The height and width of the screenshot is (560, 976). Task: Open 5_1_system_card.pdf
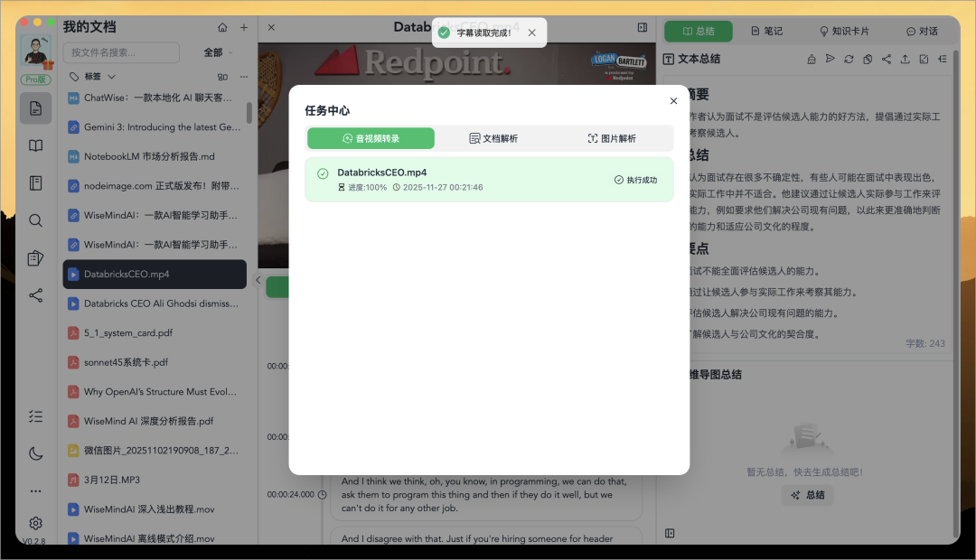(x=155, y=333)
